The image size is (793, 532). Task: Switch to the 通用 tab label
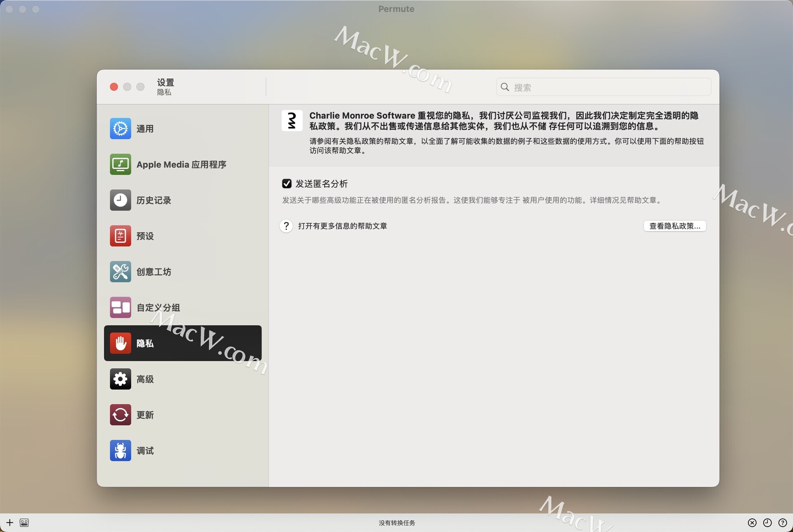click(145, 129)
